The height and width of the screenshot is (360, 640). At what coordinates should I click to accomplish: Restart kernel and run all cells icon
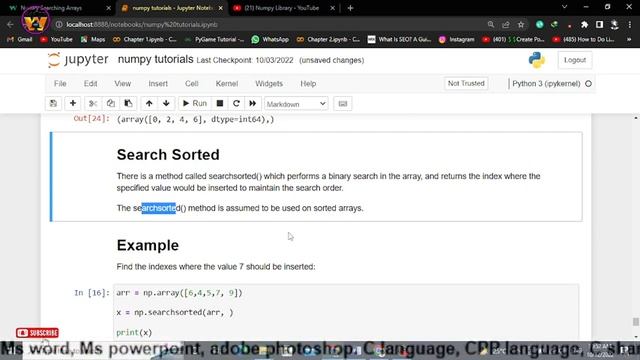tap(253, 104)
